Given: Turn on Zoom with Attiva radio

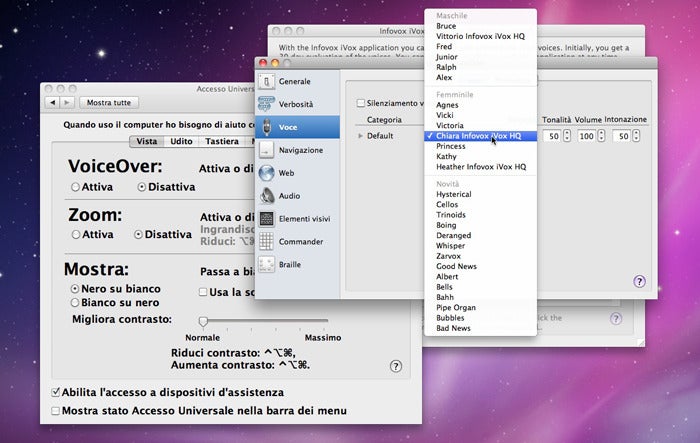Looking at the screenshot, I should point(75,234).
